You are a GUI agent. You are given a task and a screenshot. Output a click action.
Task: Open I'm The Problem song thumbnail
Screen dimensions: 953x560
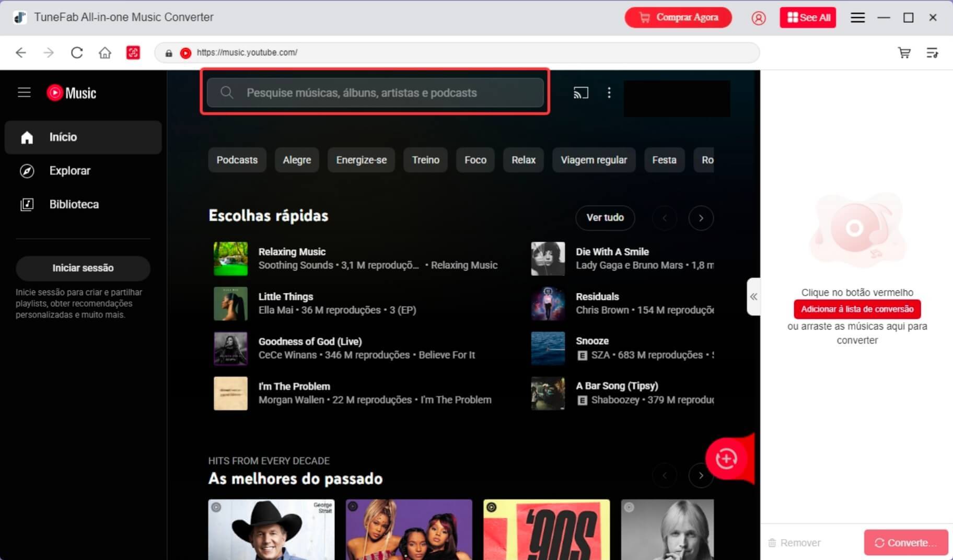click(230, 393)
